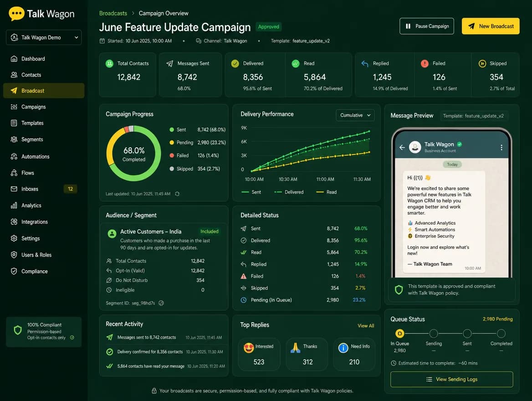The height and width of the screenshot is (401, 532).
Task: Click the Read double-check icon in stats
Action: pos(296,63)
